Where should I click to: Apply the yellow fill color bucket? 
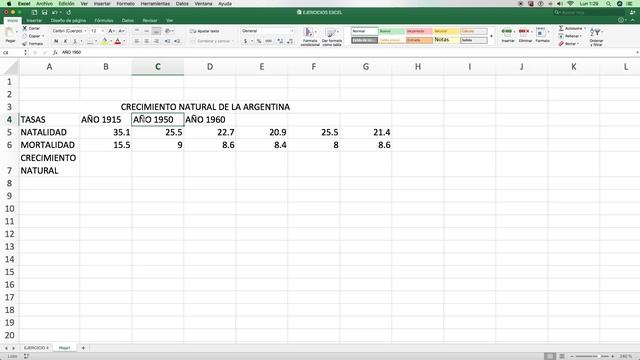pos(104,41)
